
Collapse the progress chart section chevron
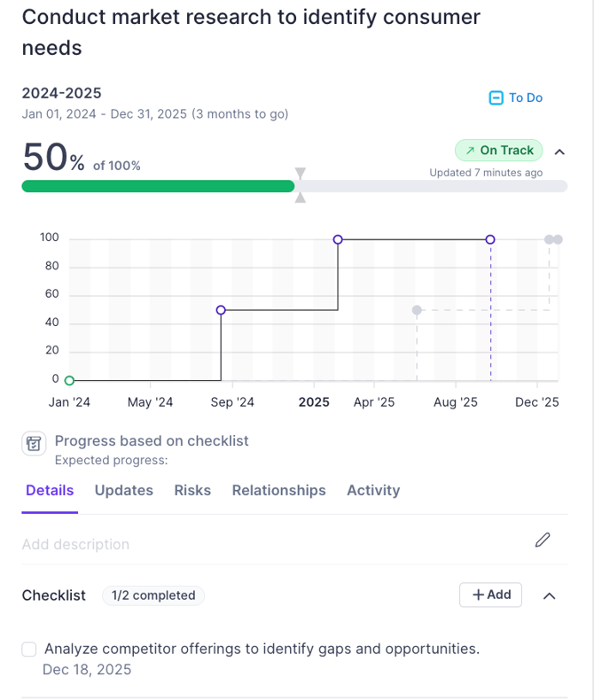tap(559, 152)
